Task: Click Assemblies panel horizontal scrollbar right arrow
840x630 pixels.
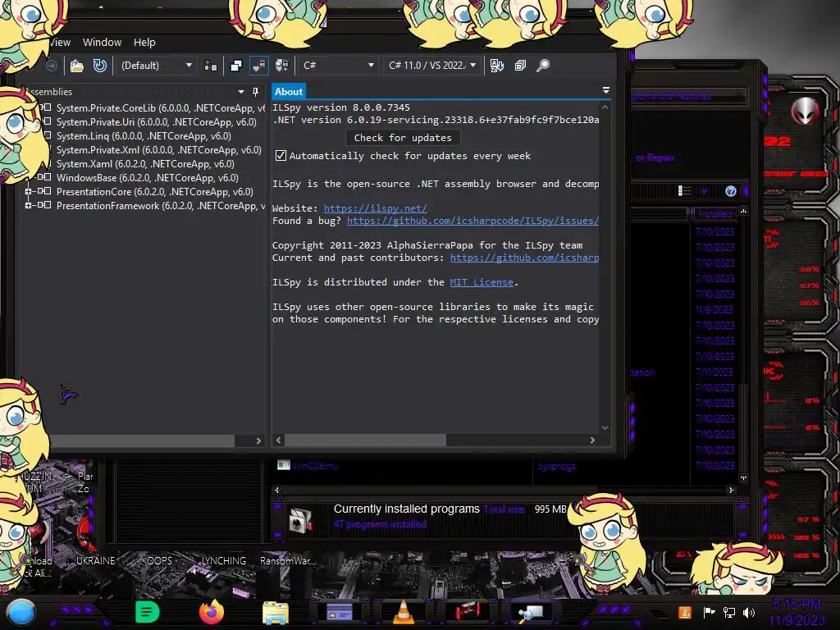Action: click(258, 441)
